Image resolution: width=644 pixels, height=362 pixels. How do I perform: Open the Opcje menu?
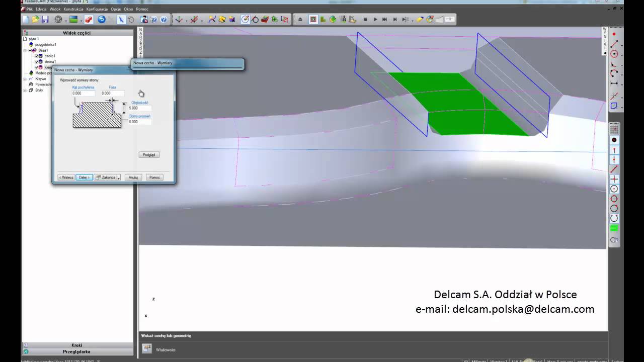tap(116, 9)
